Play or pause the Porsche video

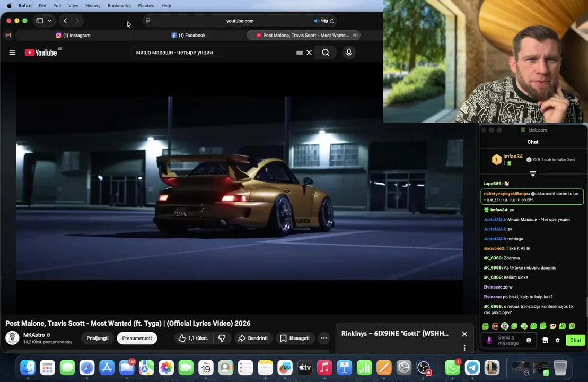coord(239,188)
